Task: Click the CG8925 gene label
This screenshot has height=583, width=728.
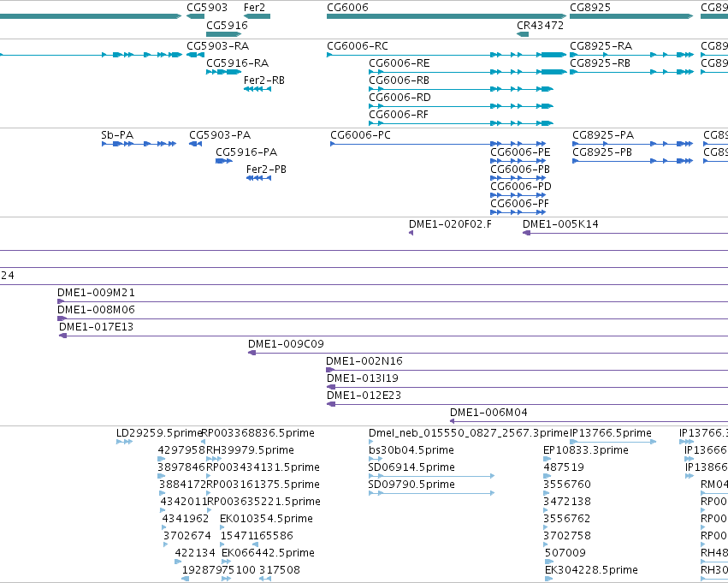Action: (x=590, y=8)
